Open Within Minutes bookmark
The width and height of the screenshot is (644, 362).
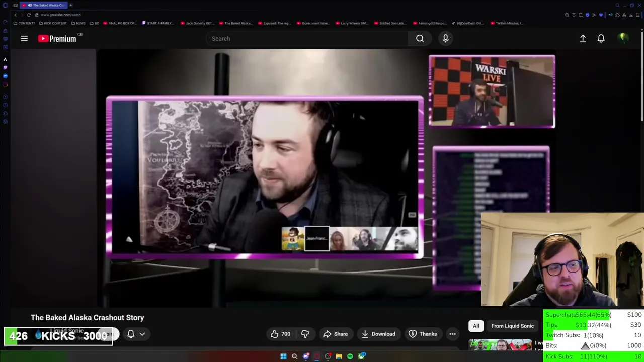(507, 23)
